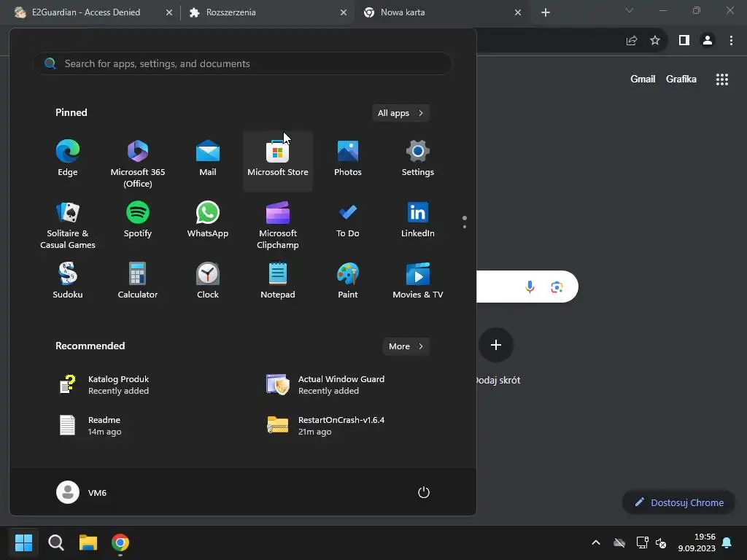This screenshot has height=560, width=747.
Task: Launch Calculator
Action: tap(138, 282)
